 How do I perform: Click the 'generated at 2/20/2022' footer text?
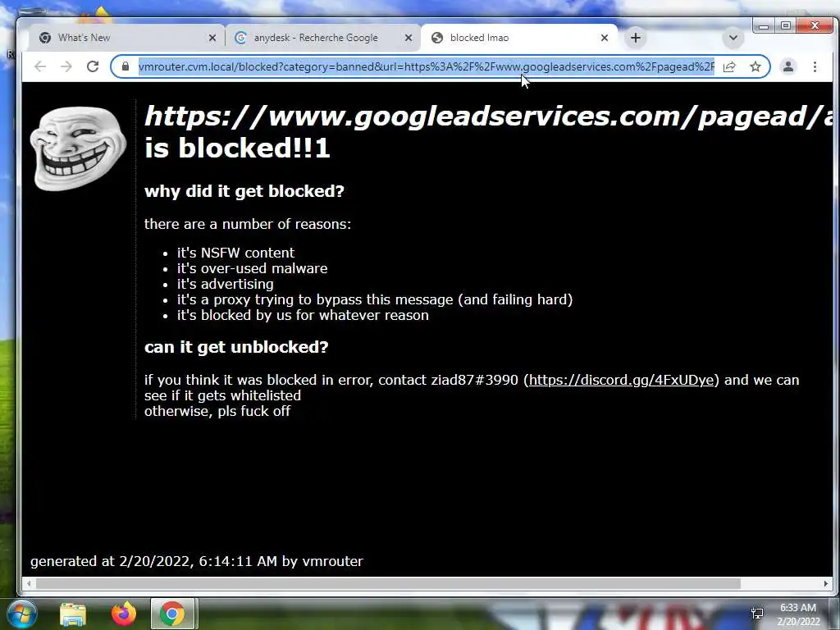197,561
